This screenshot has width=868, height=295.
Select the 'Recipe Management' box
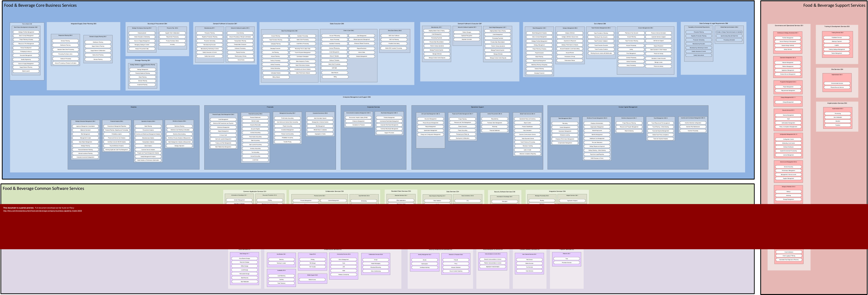431,127
